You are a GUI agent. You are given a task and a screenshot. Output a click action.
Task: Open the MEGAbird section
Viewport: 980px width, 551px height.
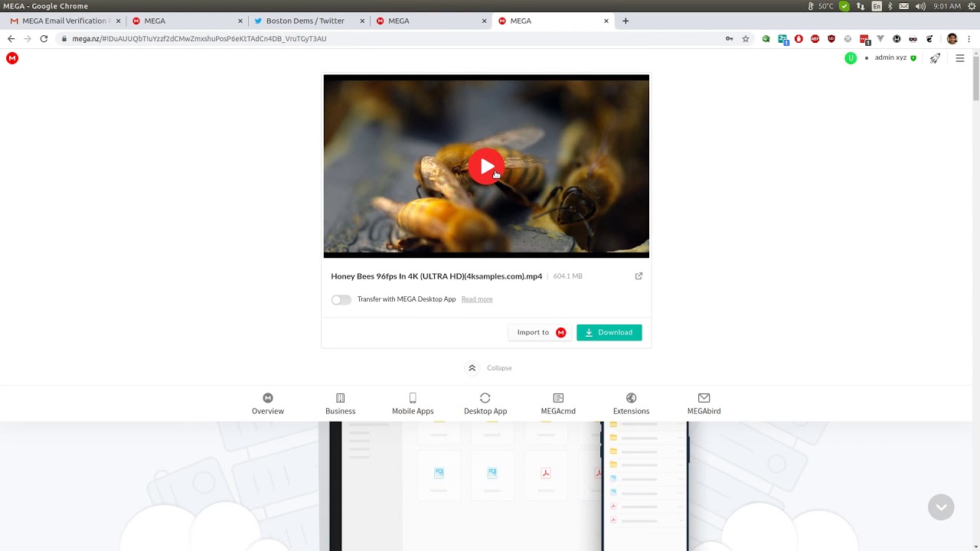point(704,403)
